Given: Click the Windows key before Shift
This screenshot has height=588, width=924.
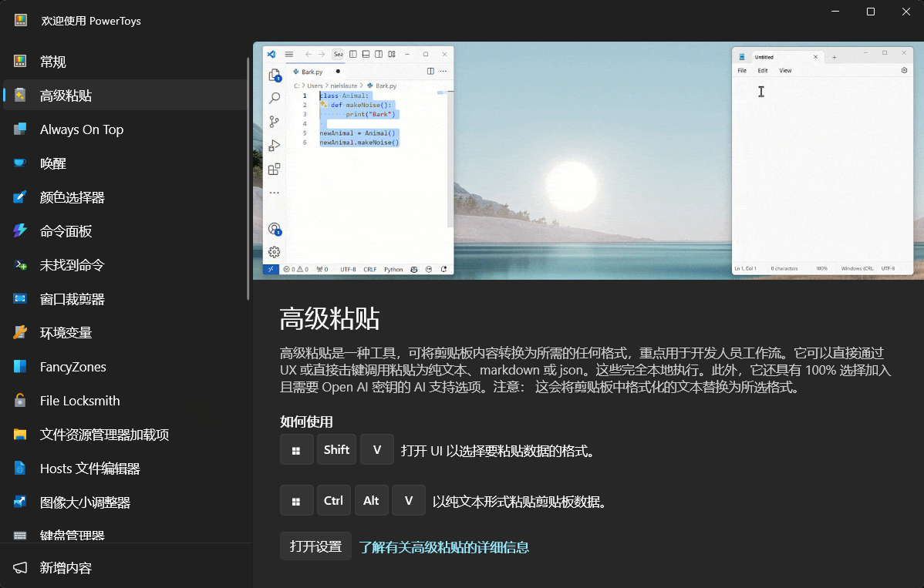Looking at the screenshot, I should click(x=296, y=450).
